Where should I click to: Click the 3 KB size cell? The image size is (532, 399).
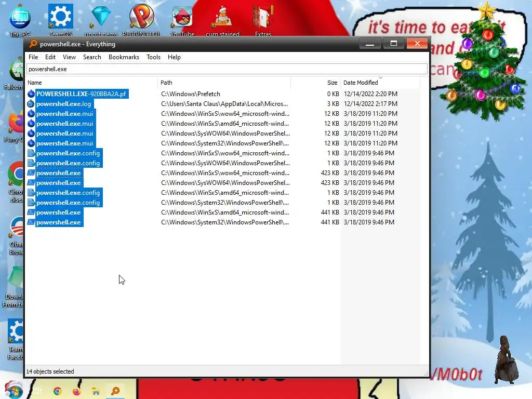point(333,104)
